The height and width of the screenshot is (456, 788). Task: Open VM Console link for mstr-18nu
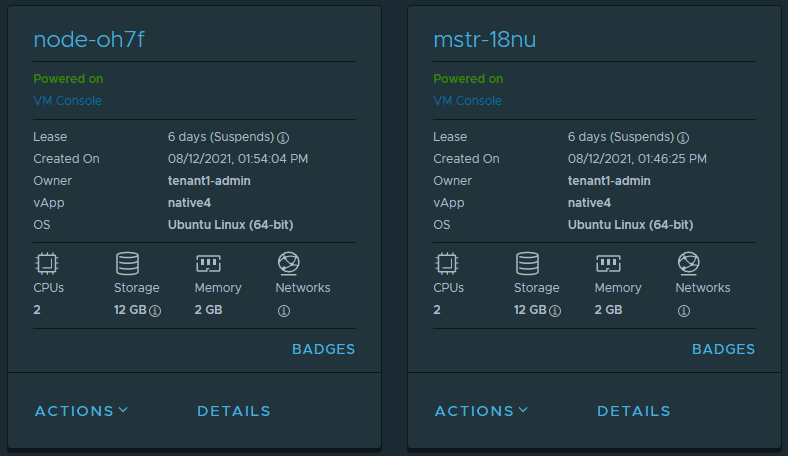point(467,101)
